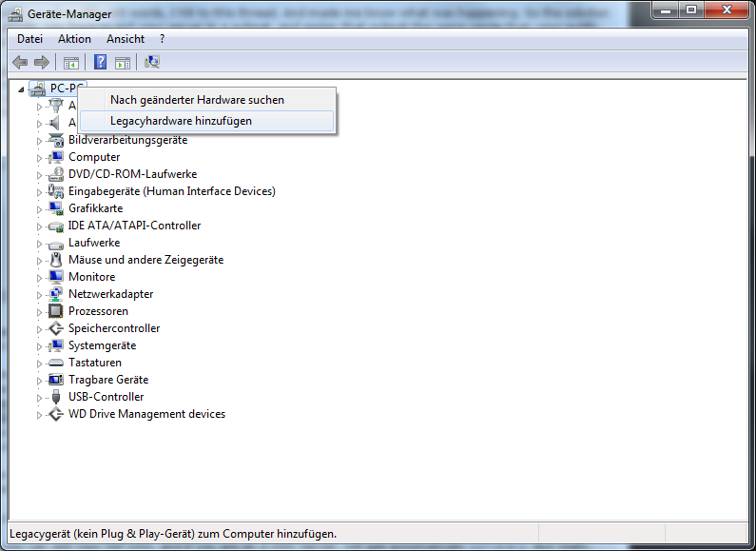Click the Grafikkarte display adapter icon
756x551 pixels.
pyautogui.click(x=56, y=208)
